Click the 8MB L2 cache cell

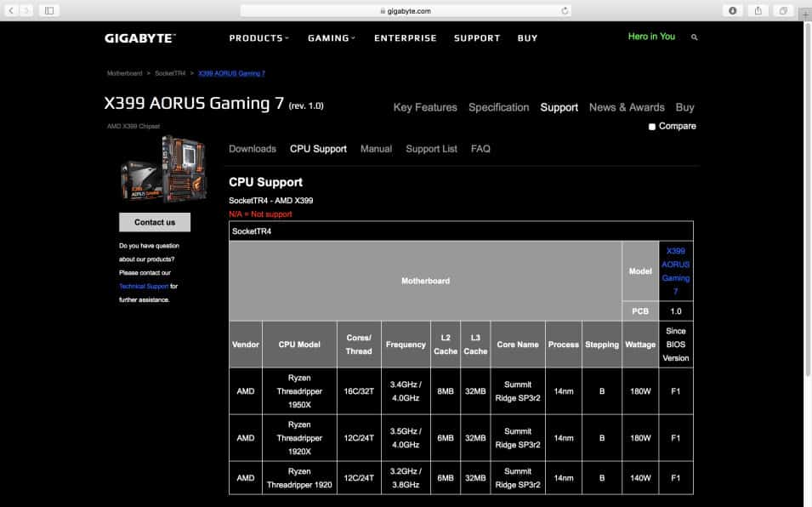click(x=446, y=391)
